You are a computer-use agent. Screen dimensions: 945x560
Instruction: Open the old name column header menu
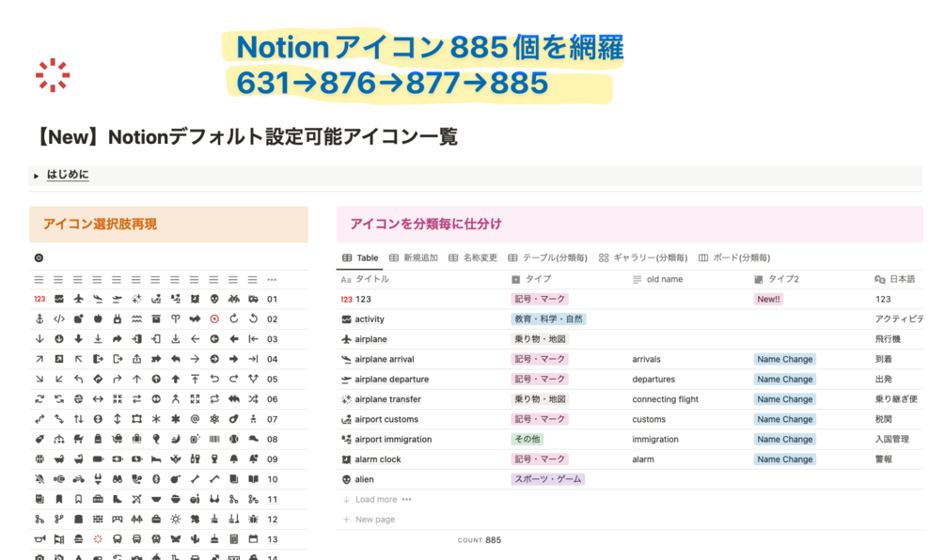(658, 279)
